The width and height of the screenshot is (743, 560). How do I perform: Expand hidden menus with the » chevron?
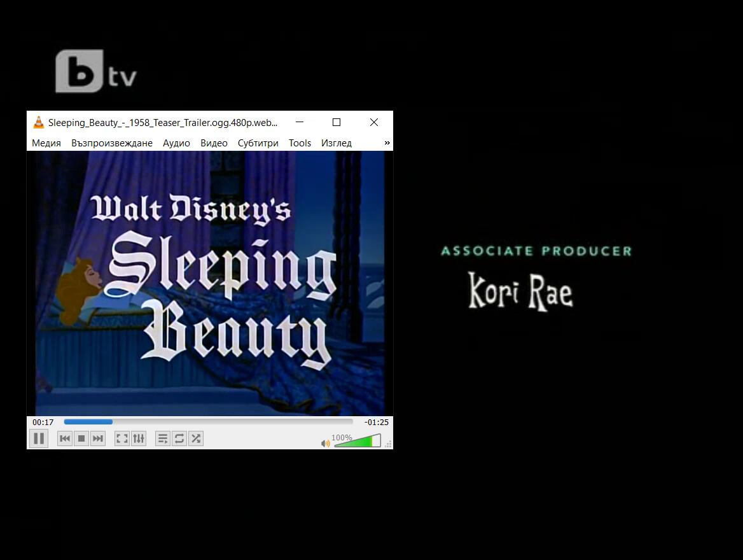point(387,143)
